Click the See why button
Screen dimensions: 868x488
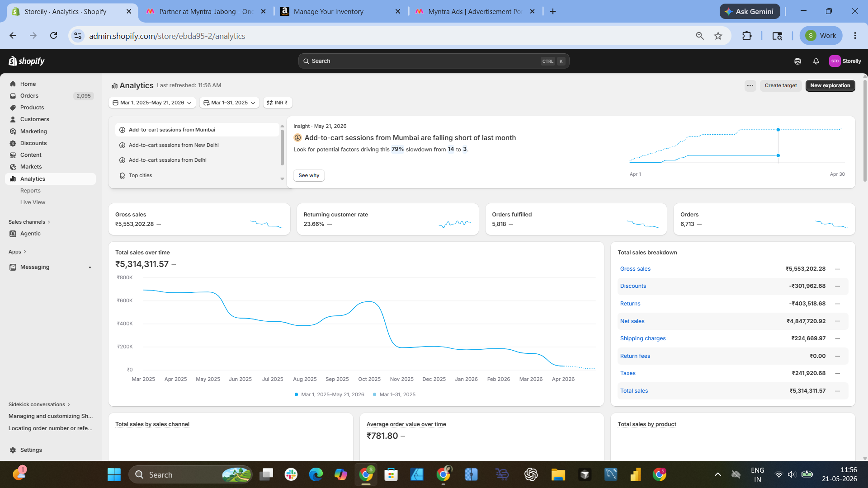[x=309, y=175]
